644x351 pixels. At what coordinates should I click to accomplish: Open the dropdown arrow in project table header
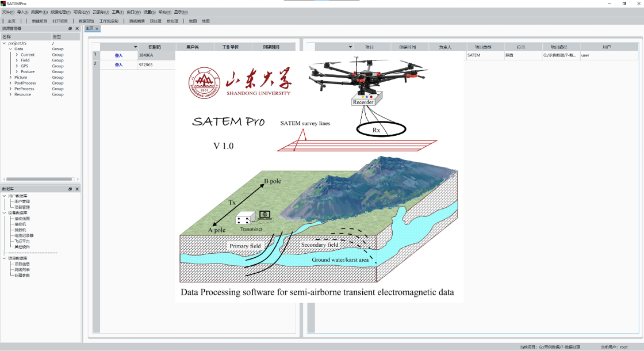pyautogui.click(x=350, y=47)
